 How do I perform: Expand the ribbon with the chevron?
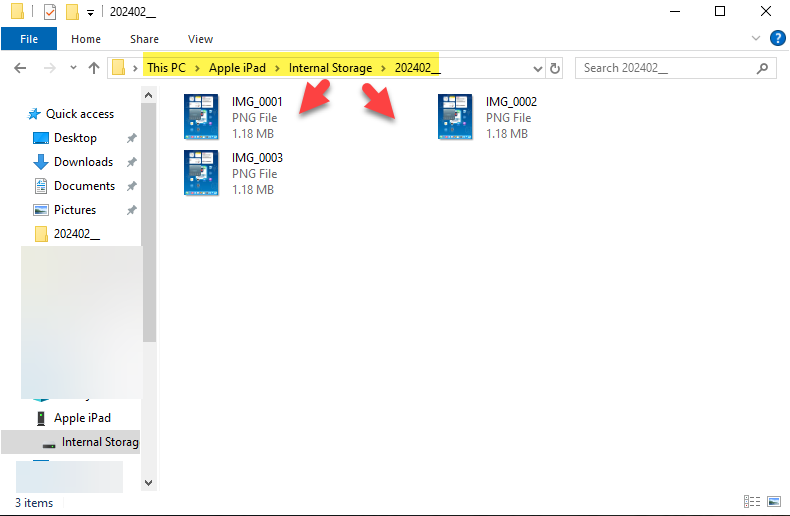[756, 39]
